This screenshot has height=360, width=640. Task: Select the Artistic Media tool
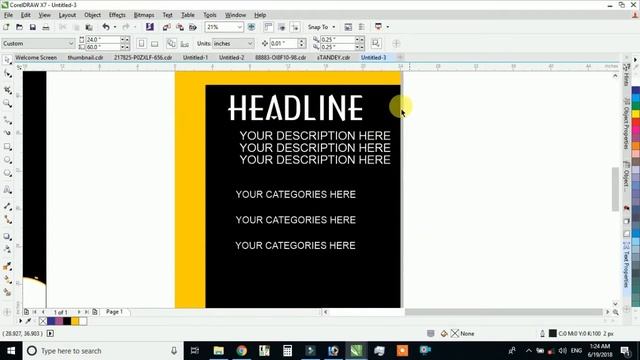7,133
